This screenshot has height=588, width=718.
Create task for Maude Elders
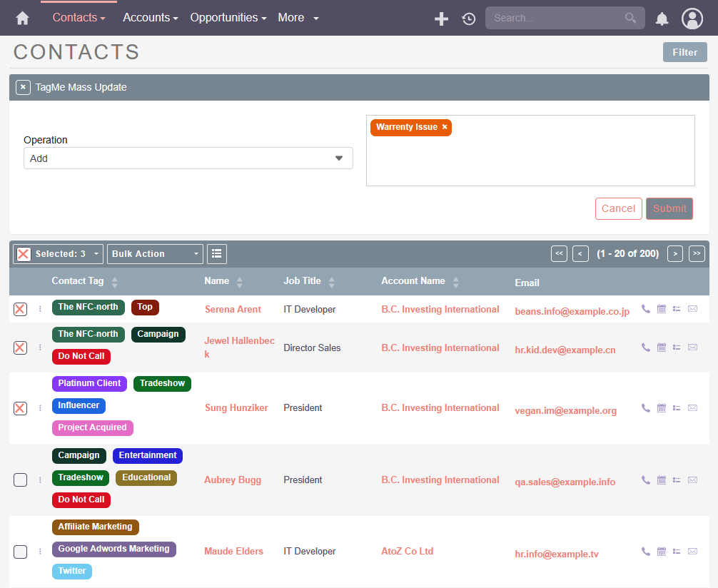(677, 552)
